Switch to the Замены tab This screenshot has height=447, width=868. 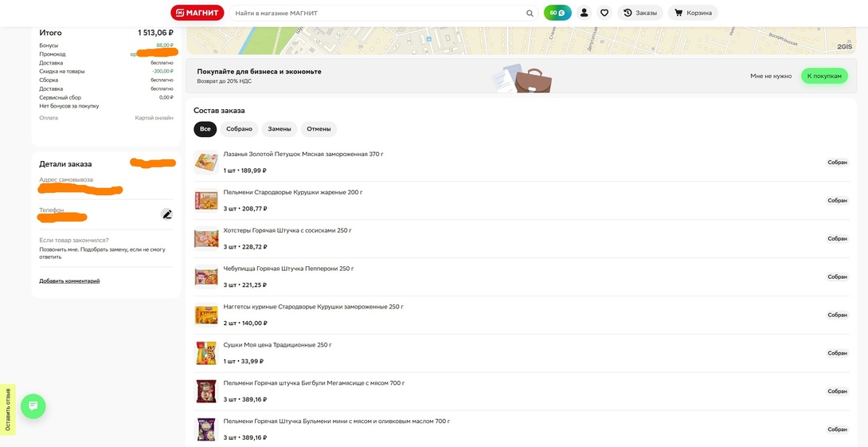click(280, 129)
